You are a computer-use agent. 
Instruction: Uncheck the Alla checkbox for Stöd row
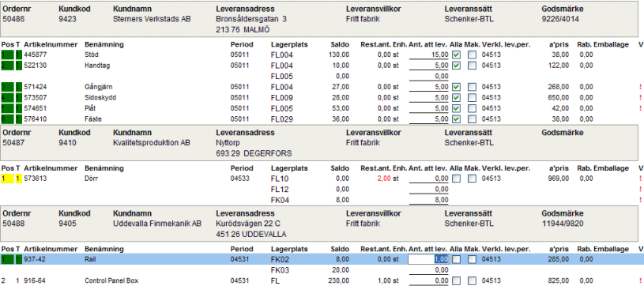point(456,55)
